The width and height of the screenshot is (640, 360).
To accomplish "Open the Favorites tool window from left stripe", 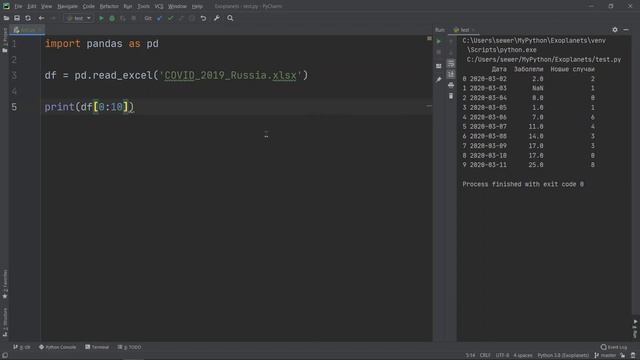I will click(x=5, y=284).
